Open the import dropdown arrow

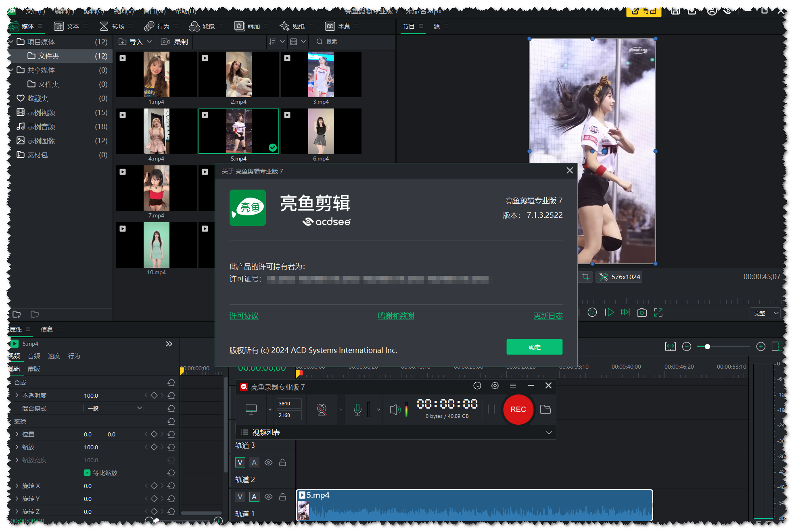[x=149, y=42]
